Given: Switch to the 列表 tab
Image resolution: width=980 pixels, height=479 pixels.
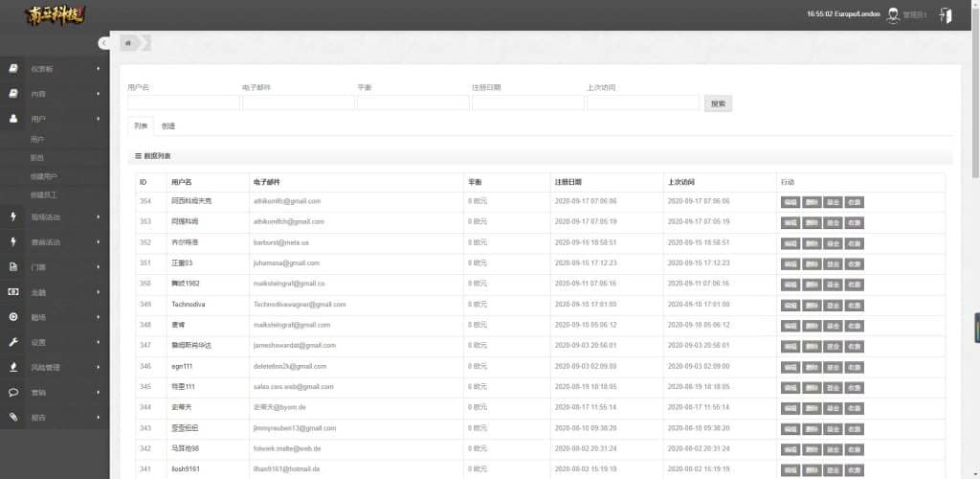Looking at the screenshot, I should tap(141, 125).
